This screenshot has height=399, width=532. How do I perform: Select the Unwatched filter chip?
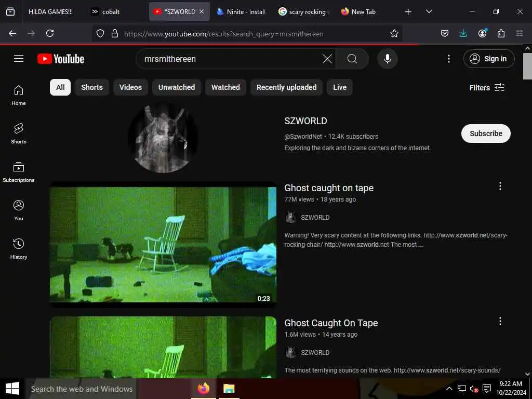(x=177, y=87)
